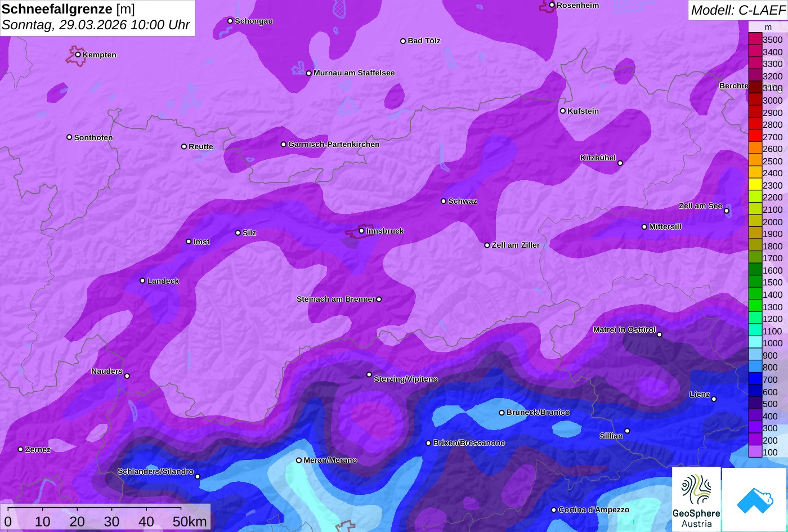
Task: Click the 3000 legend value
Action: (x=772, y=100)
